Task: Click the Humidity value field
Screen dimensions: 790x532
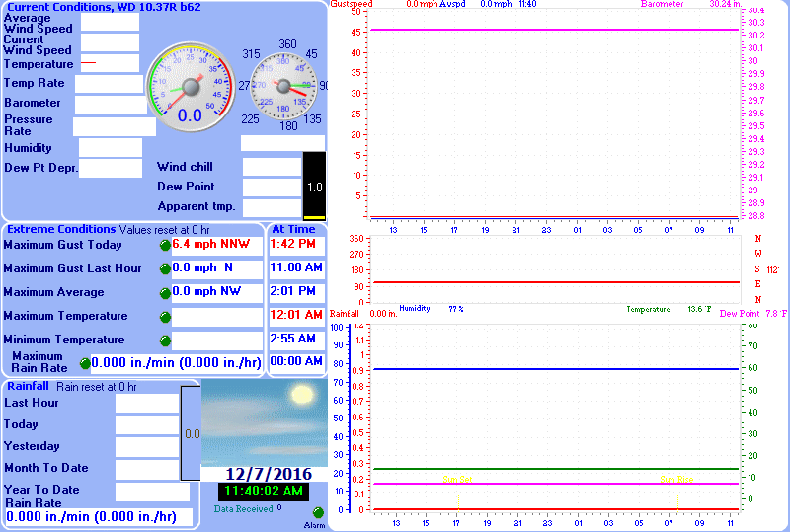Action: pos(111,148)
